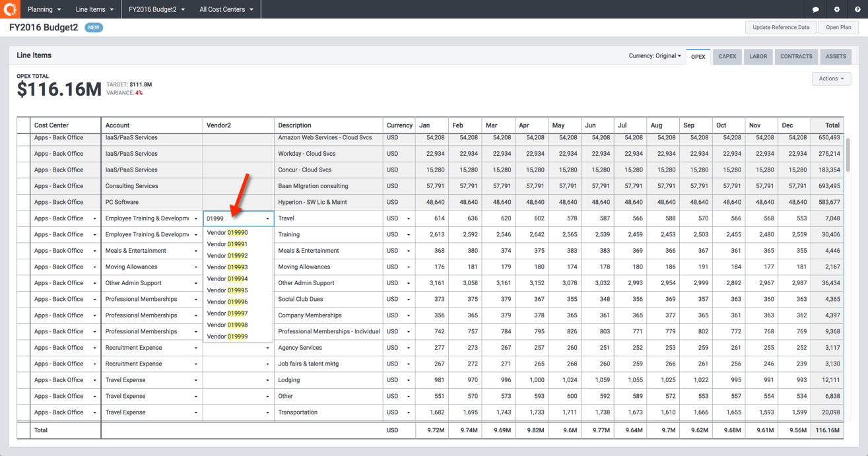Open the Currency: Original dropdown

(655, 56)
